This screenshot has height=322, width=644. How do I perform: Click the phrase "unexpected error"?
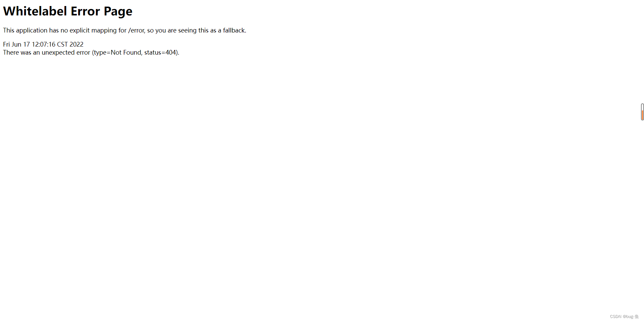click(66, 53)
